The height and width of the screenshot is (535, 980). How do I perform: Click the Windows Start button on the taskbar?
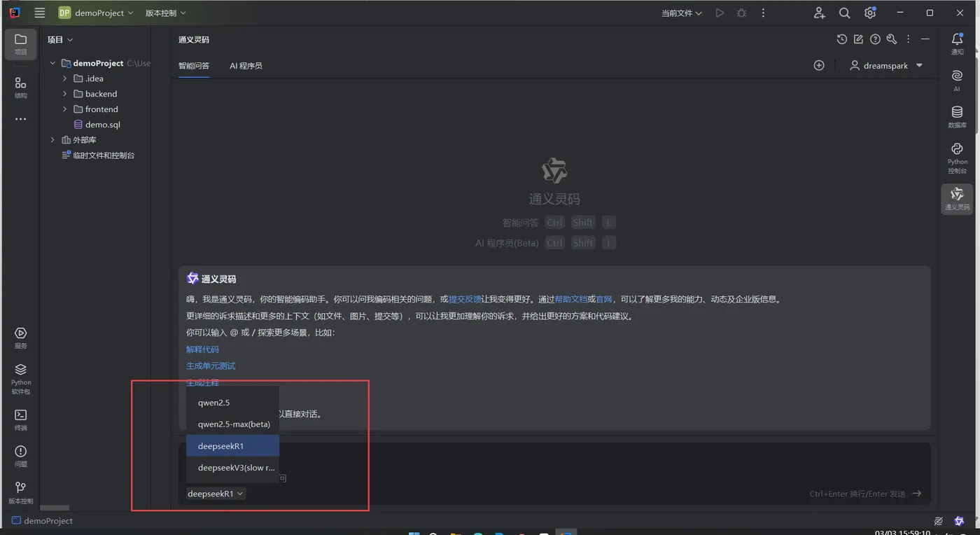[x=414, y=533]
